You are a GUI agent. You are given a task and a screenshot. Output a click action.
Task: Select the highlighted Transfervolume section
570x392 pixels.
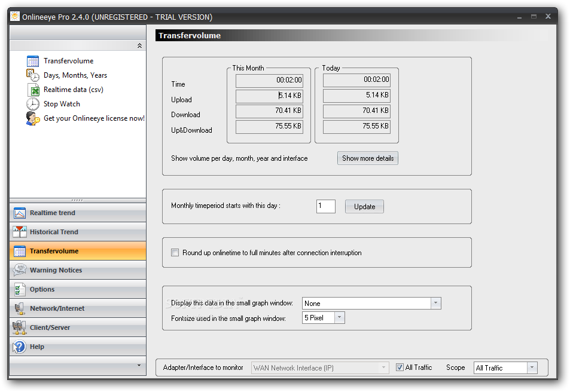tap(78, 251)
